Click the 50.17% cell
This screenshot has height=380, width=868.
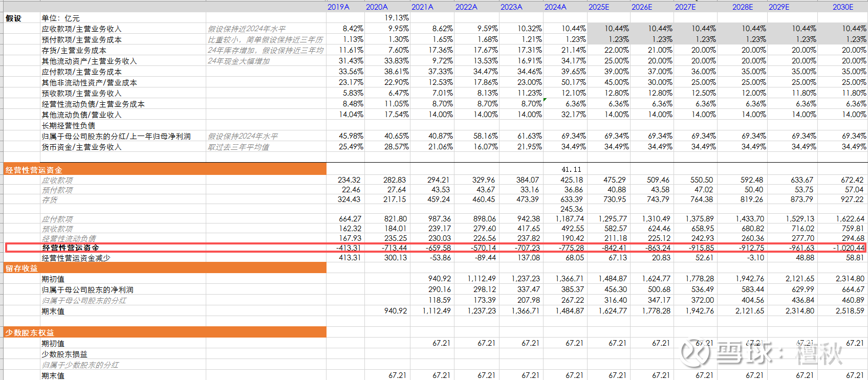coord(574,82)
